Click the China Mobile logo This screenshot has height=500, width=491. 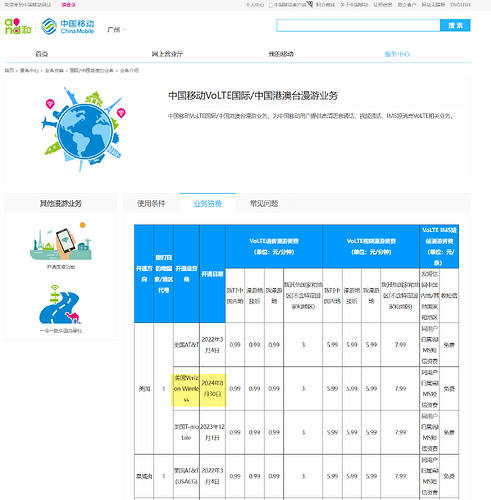tap(67, 26)
